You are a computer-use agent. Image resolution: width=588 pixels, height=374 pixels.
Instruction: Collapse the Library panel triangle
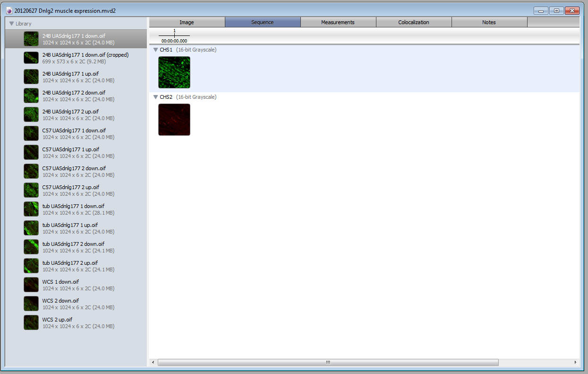pos(11,24)
